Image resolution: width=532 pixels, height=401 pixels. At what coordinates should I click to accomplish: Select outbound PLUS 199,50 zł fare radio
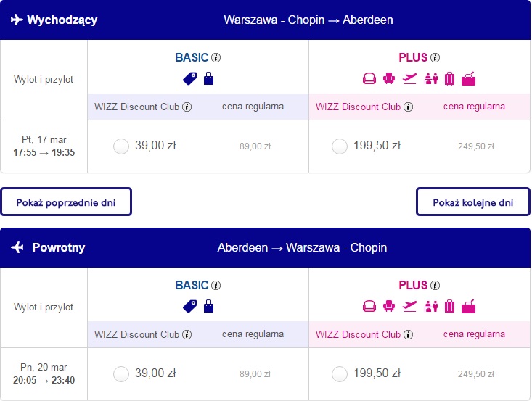click(340, 146)
